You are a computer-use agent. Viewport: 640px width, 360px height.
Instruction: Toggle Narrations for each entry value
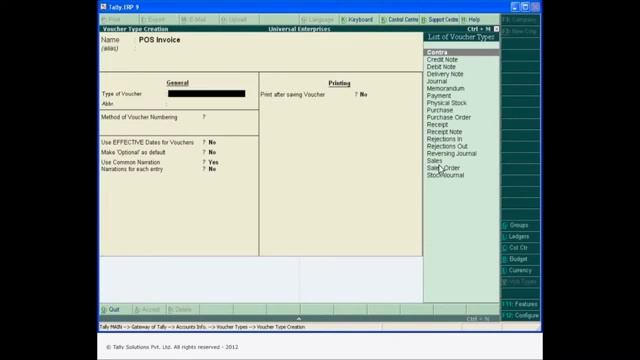pos(212,169)
